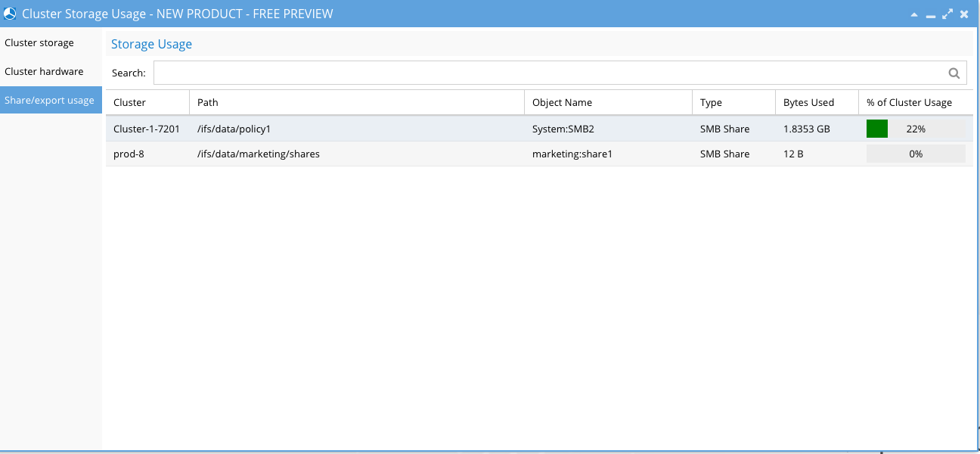Screen dimensions: 980x454
Task: Click the marketing:share1 object name
Action: 572,154
